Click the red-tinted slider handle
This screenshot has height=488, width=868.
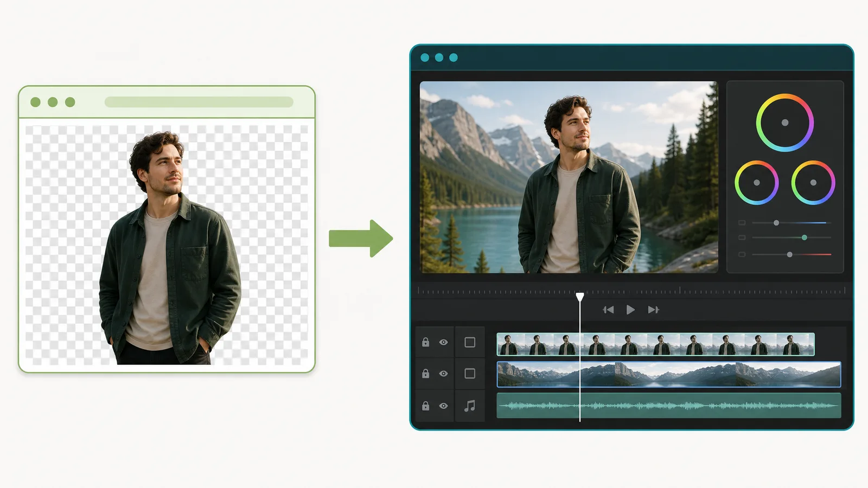coord(790,254)
